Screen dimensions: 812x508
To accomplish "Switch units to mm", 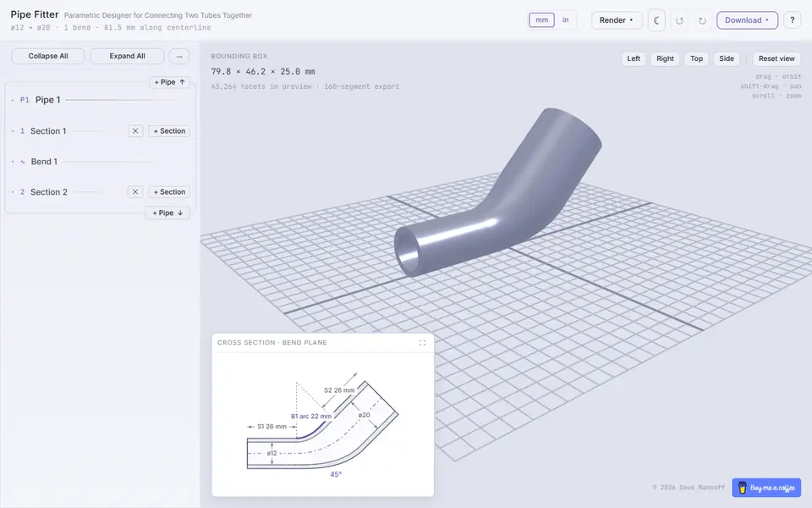I will coord(541,20).
